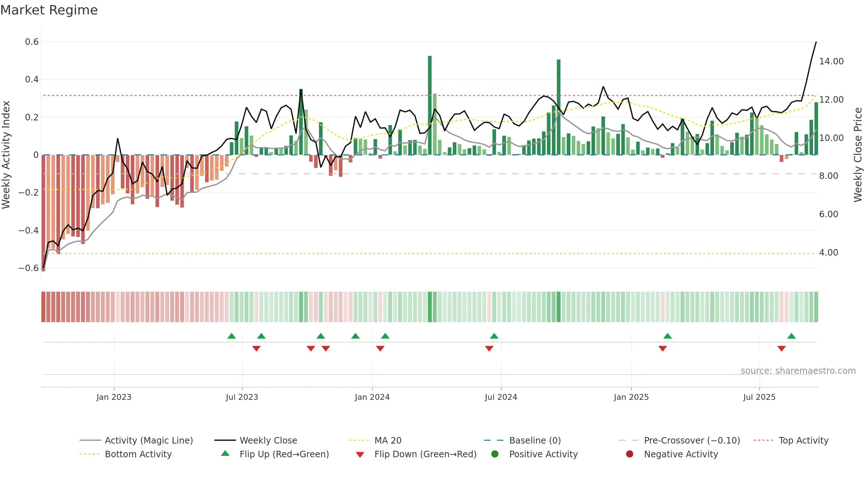
Task: Click the red flip-down triangle just after Jan 2024
Action: coord(380,348)
